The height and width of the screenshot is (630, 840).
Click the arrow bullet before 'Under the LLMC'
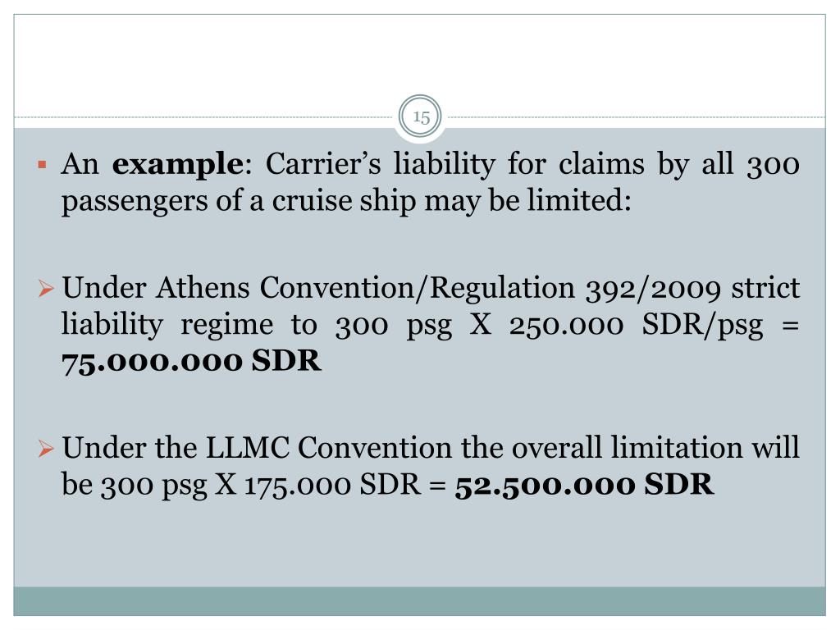pos(46,449)
